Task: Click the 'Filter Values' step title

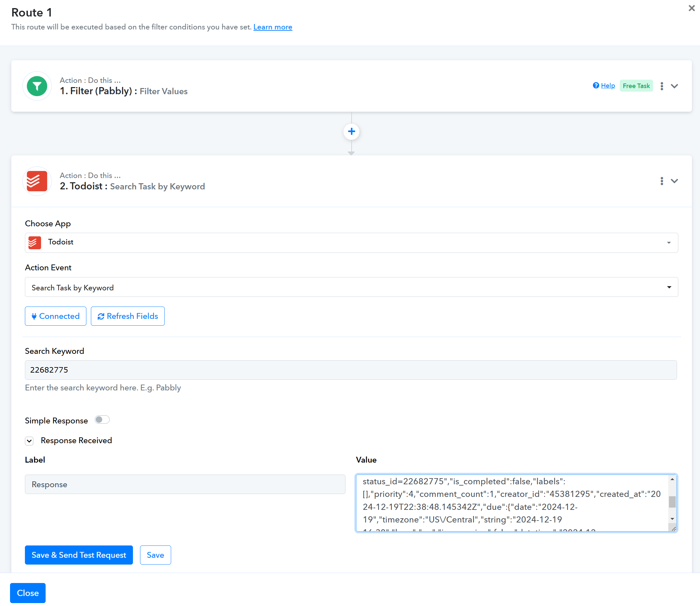Action: 163,91
